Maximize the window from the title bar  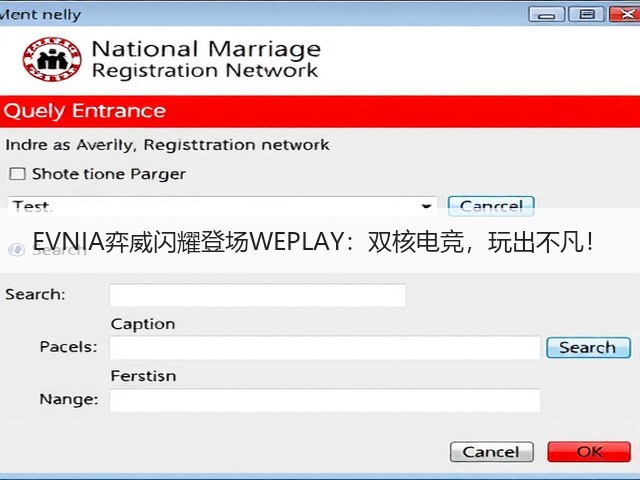tap(587, 14)
